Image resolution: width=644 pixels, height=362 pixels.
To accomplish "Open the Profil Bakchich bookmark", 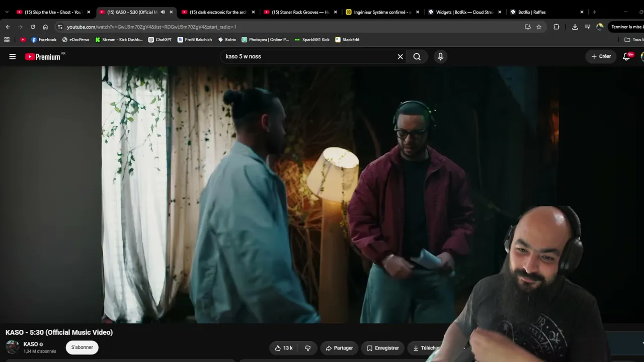I will point(195,40).
